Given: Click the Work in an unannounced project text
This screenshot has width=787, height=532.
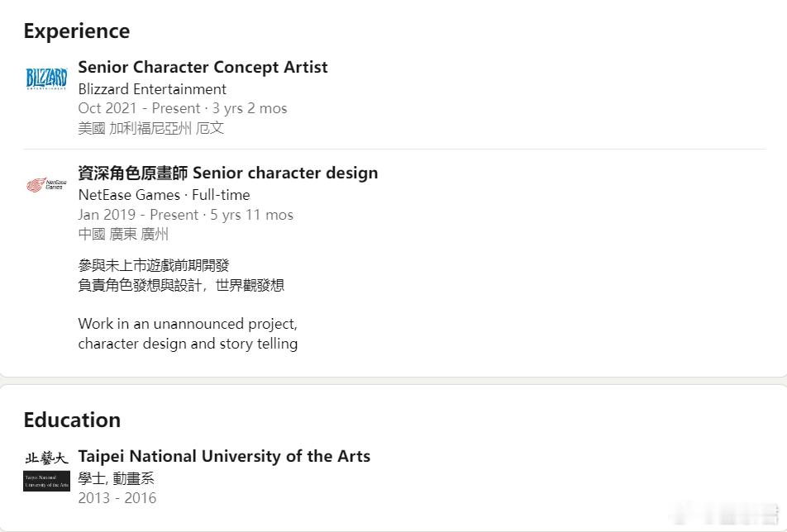Looking at the screenshot, I should point(188,324).
